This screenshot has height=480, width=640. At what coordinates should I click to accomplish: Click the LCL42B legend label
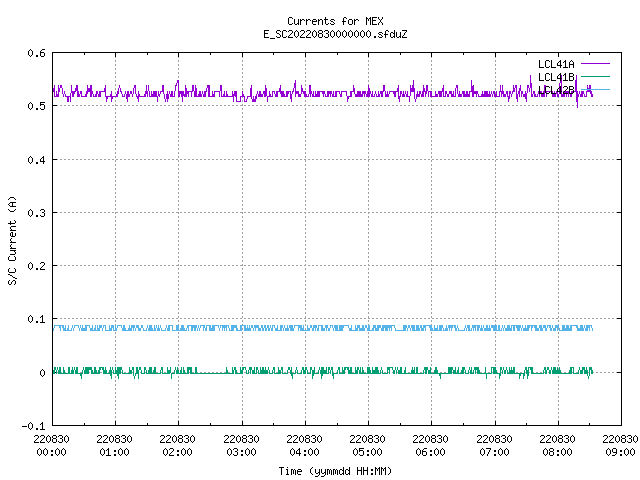[x=556, y=90]
